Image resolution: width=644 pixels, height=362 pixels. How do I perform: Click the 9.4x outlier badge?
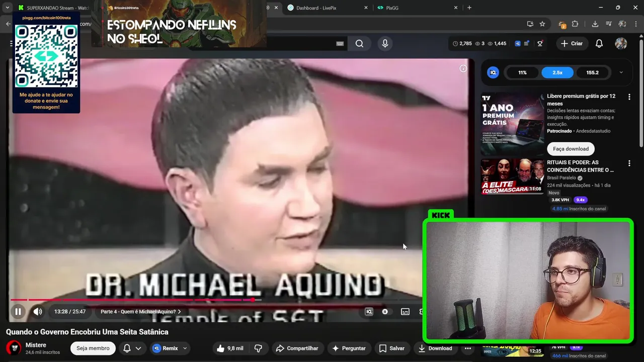pyautogui.click(x=580, y=200)
